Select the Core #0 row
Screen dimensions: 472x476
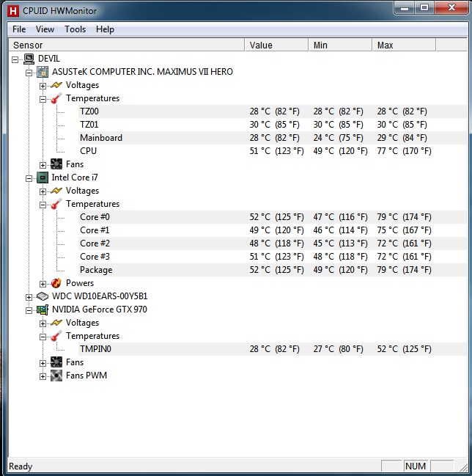pos(272,217)
